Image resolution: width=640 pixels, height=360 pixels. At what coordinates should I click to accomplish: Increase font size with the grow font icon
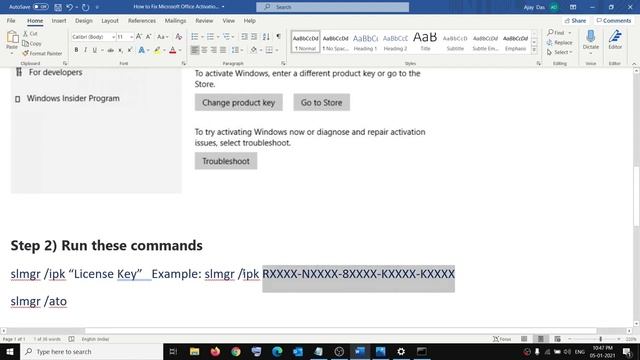[139, 37]
